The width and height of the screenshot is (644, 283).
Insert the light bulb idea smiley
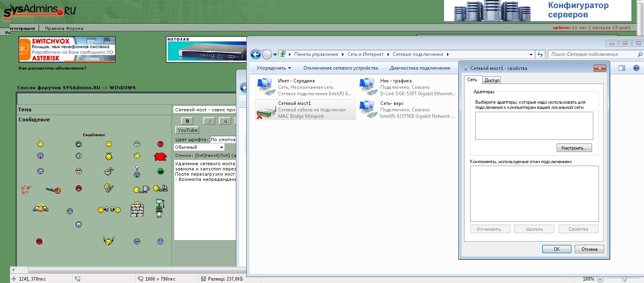tap(137, 171)
